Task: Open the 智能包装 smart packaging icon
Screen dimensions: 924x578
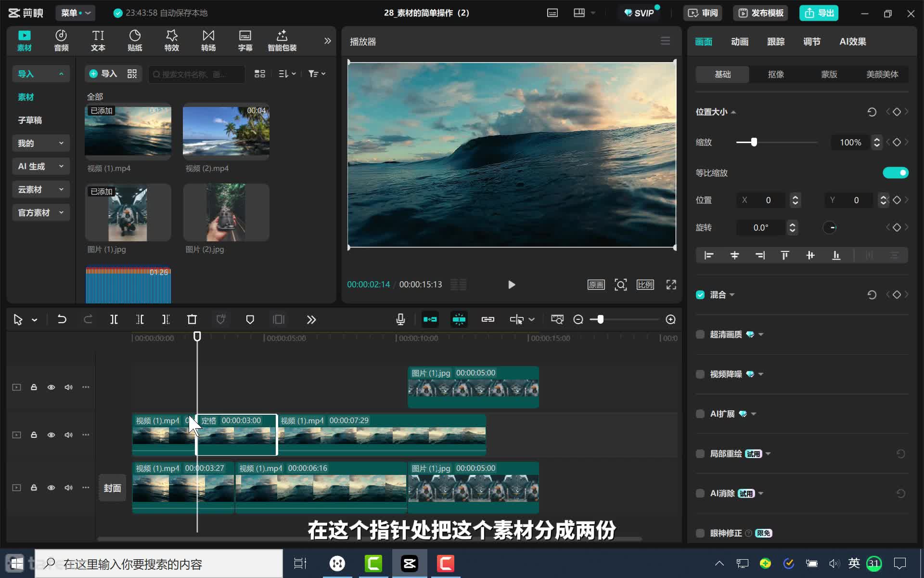Action: click(282, 40)
